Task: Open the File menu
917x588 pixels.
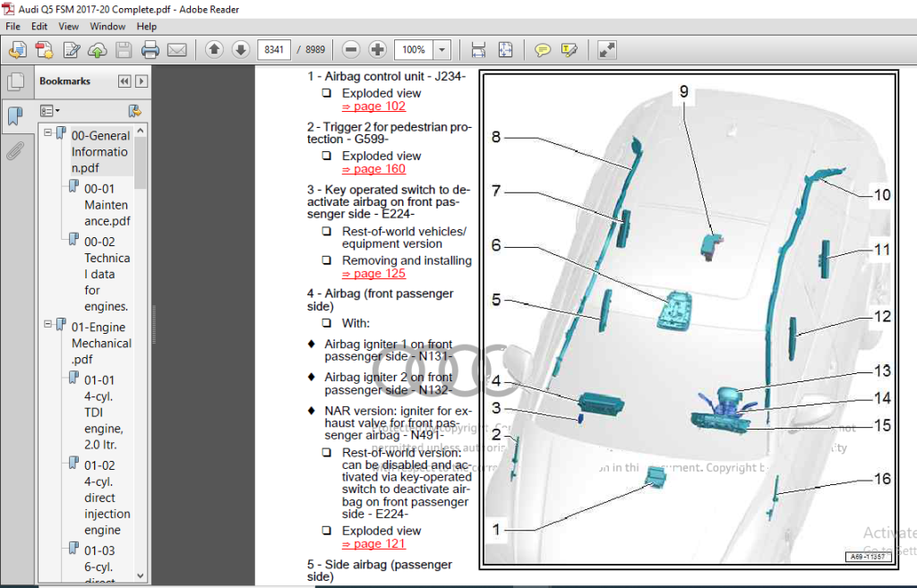Action: click(x=13, y=26)
